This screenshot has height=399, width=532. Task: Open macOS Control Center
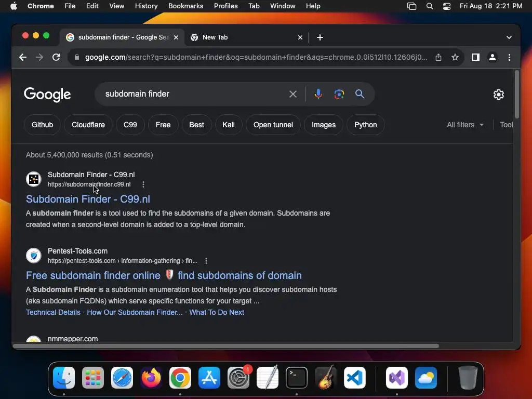[x=447, y=6]
